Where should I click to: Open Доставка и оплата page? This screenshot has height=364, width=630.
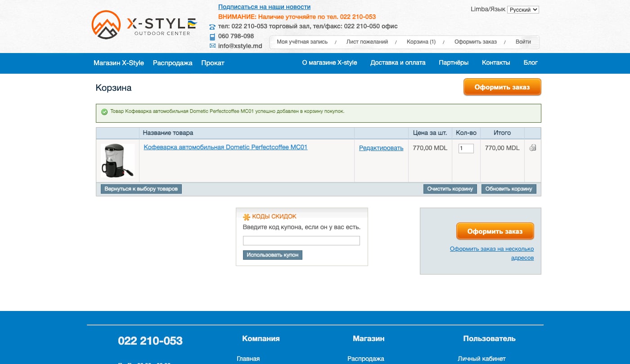point(398,63)
